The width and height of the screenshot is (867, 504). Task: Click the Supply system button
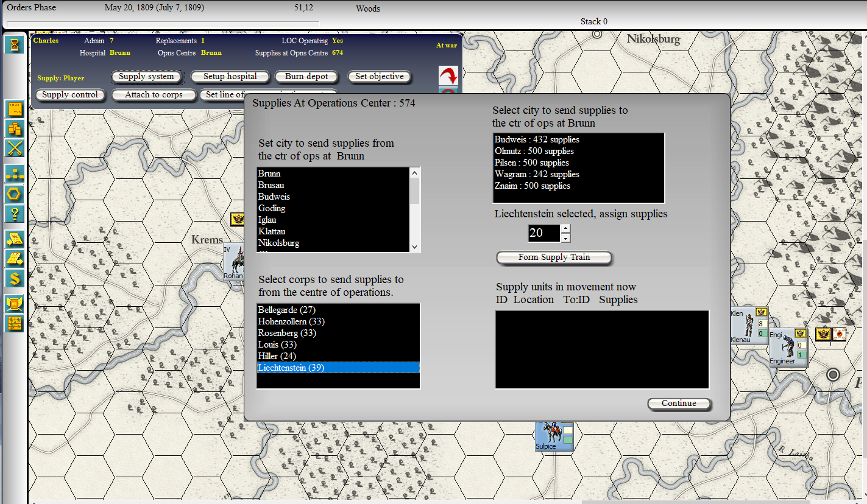[146, 77]
